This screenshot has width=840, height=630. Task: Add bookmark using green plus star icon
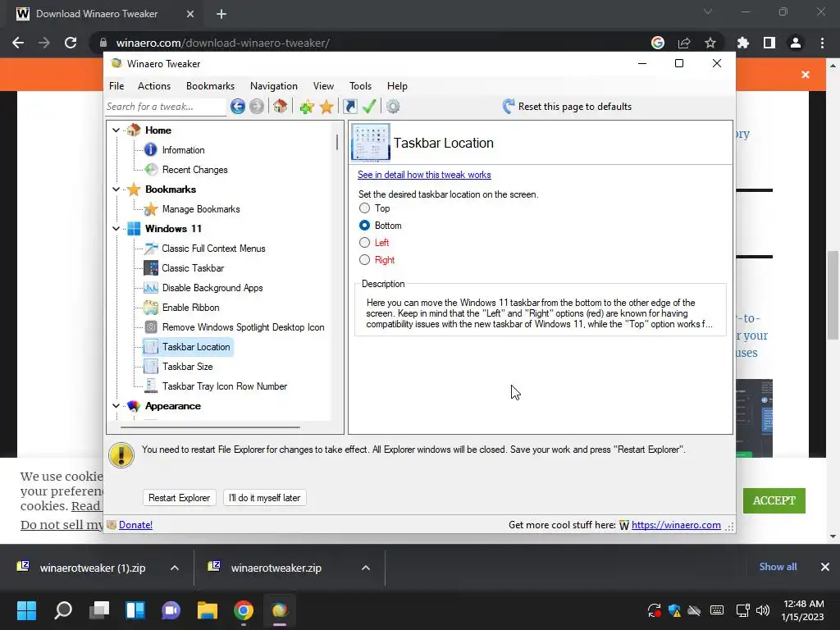coord(307,107)
